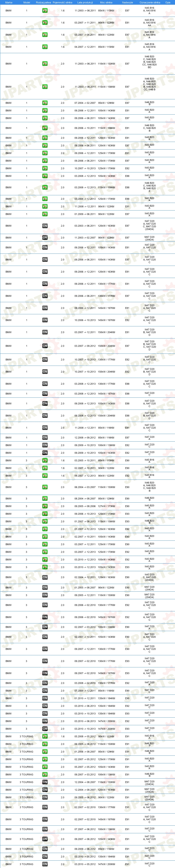Click the PB fuel icon in the 07.2004 -> 02.2007 row
Viewport: 175px width, 868px height.
click(45, 103)
